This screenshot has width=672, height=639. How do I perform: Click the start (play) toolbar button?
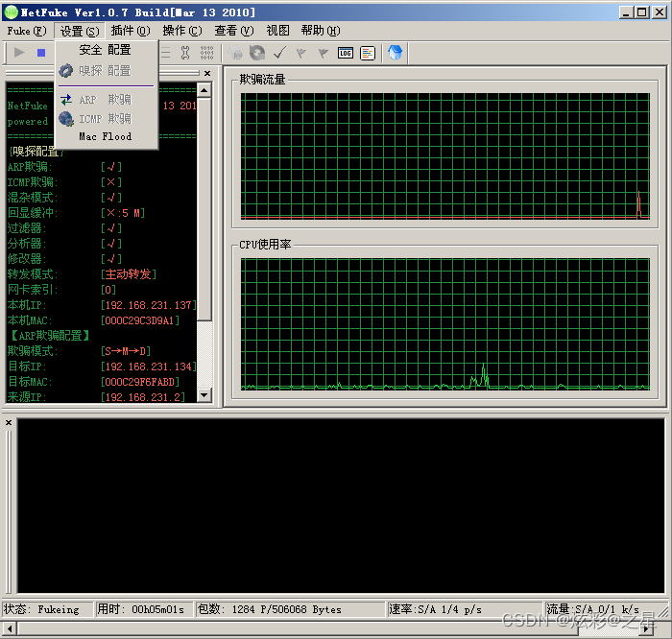tap(19, 52)
